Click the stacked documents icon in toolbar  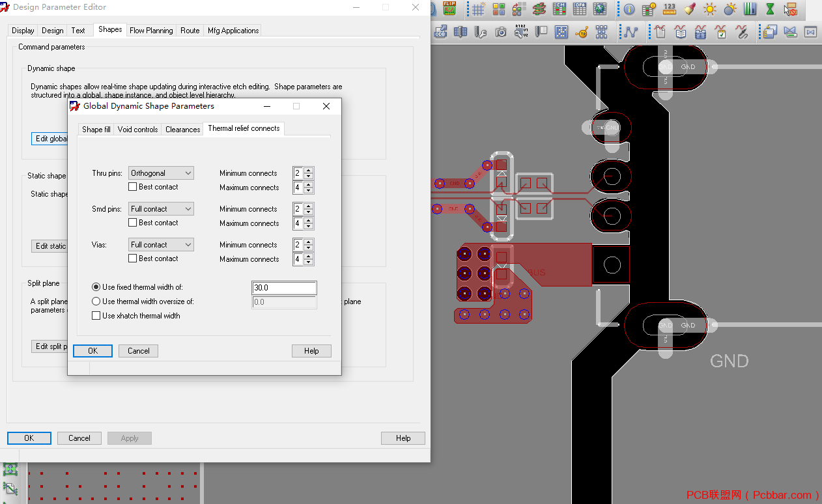coord(770,31)
